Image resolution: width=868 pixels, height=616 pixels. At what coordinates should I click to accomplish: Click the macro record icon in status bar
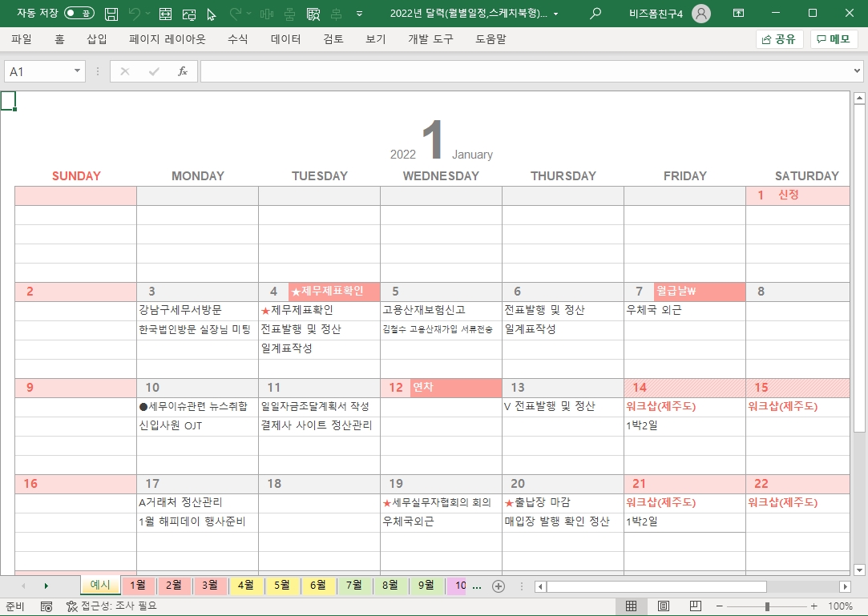click(x=46, y=606)
